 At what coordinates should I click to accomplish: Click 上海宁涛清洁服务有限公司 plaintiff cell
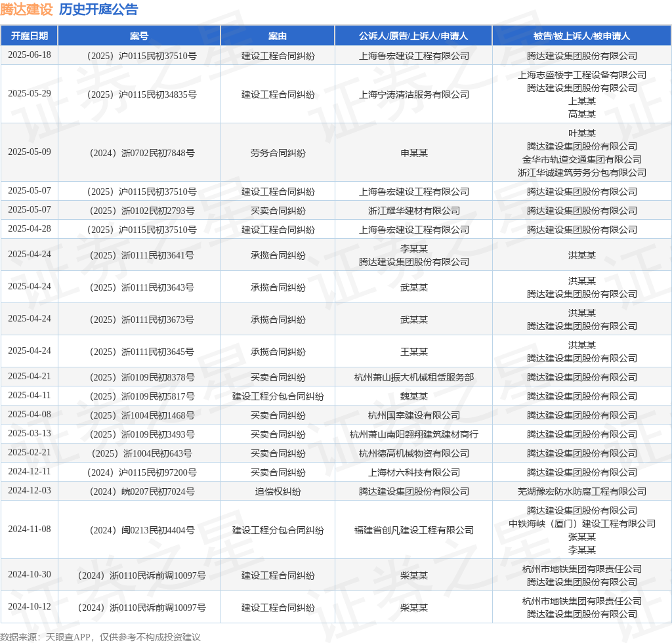pyautogui.click(x=414, y=94)
